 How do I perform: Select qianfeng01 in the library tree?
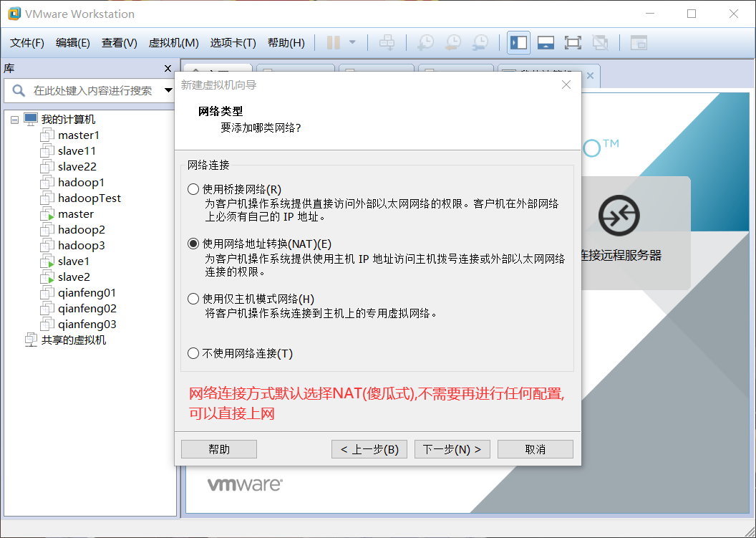[x=87, y=293]
